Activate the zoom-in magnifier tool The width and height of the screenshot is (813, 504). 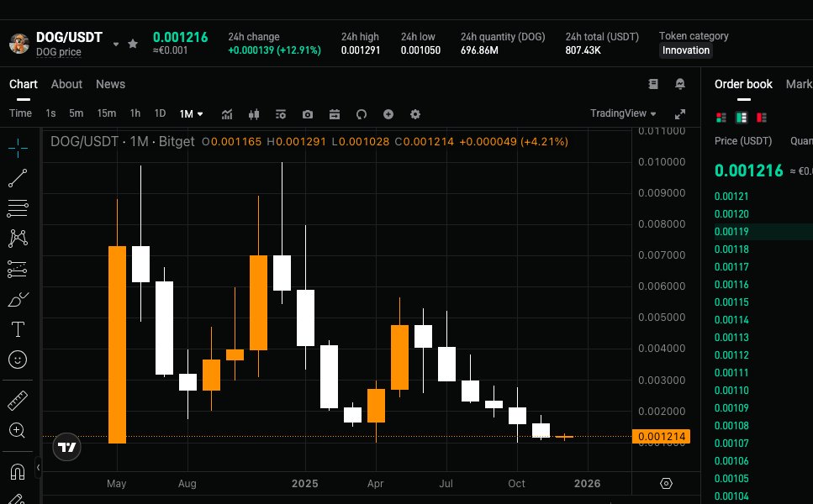(x=17, y=430)
